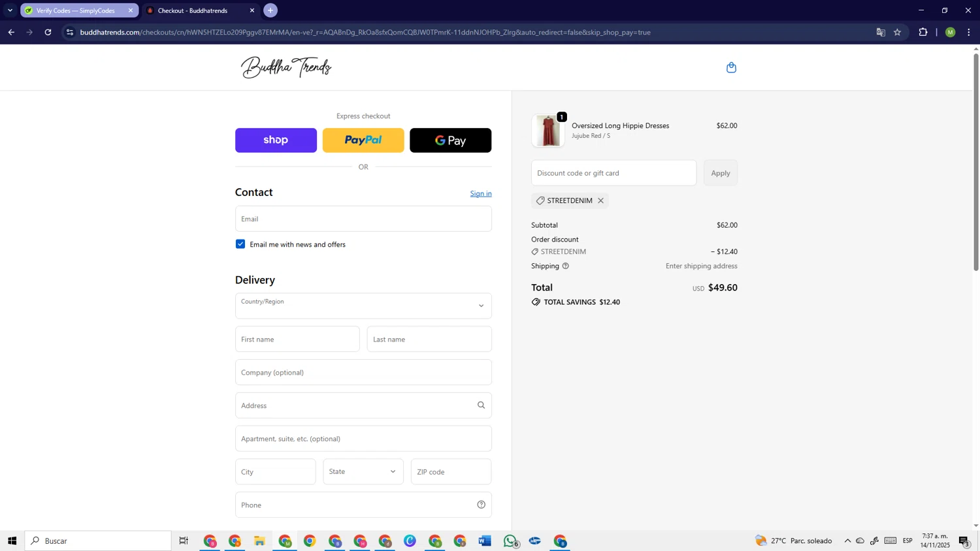Focus the Email input field
The image size is (980, 551).
click(x=363, y=219)
